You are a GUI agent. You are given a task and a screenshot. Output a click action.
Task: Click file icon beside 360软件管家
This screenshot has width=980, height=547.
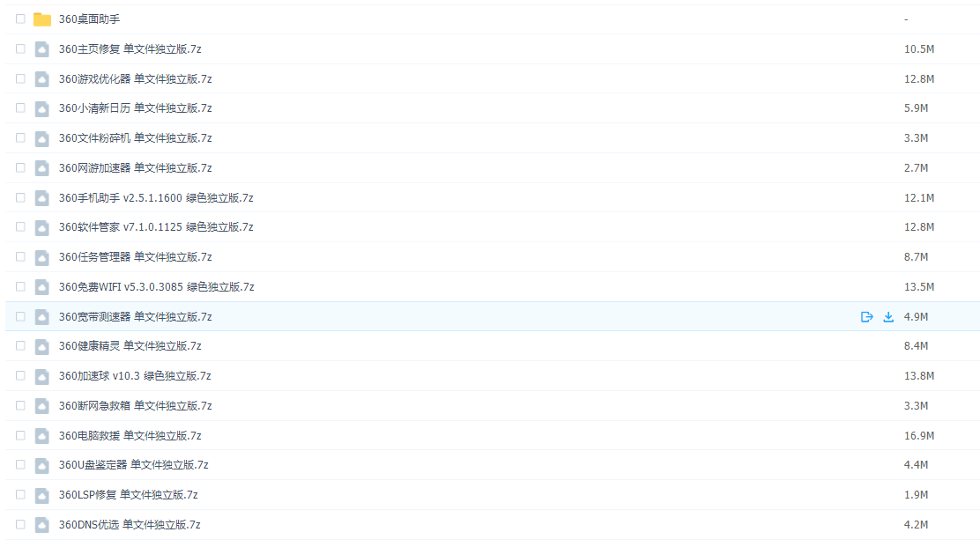[x=42, y=227]
